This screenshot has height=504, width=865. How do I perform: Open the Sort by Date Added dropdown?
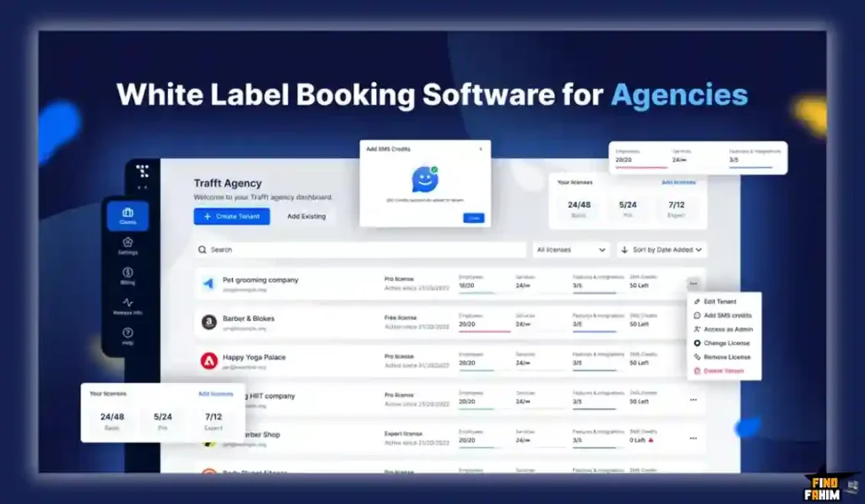point(661,250)
